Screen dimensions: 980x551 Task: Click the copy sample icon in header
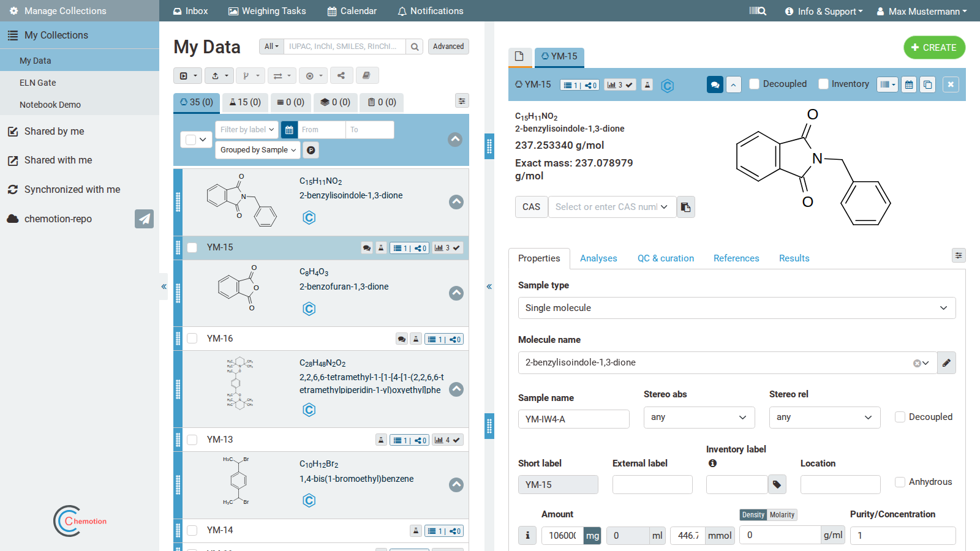[928, 84]
